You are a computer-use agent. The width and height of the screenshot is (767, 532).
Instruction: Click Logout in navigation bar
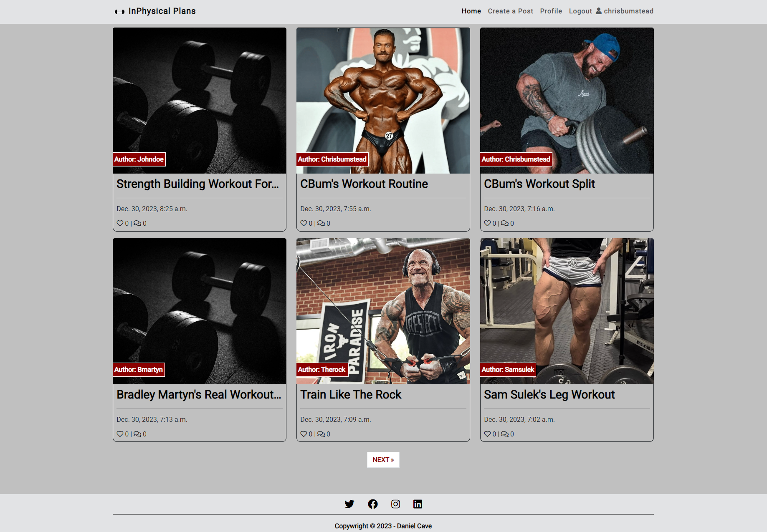tap(580, 11)
